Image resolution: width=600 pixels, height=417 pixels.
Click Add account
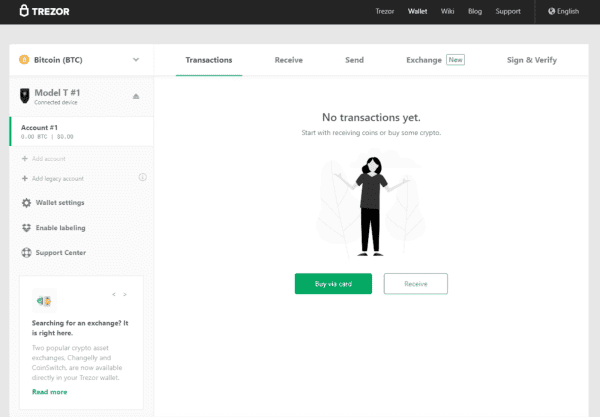coord(49,158)
